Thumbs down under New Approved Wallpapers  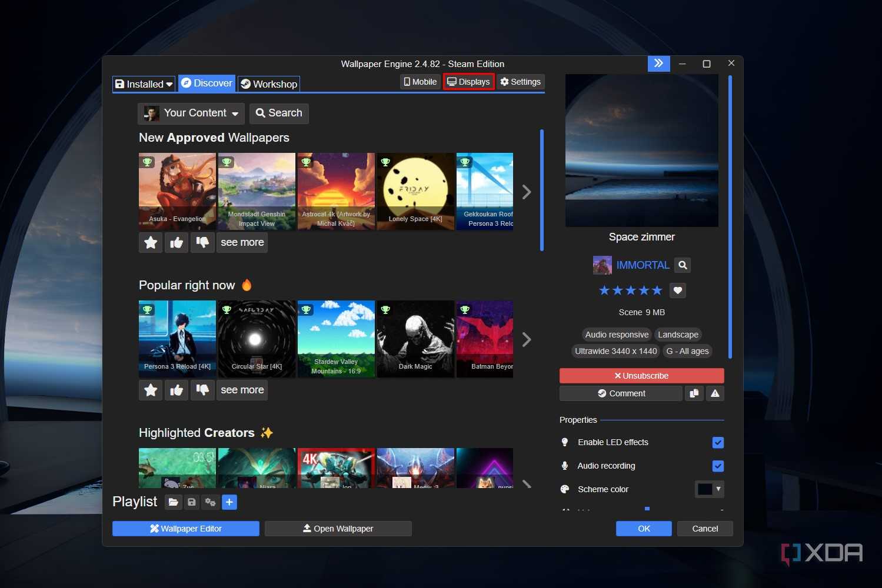click(202, 242)
